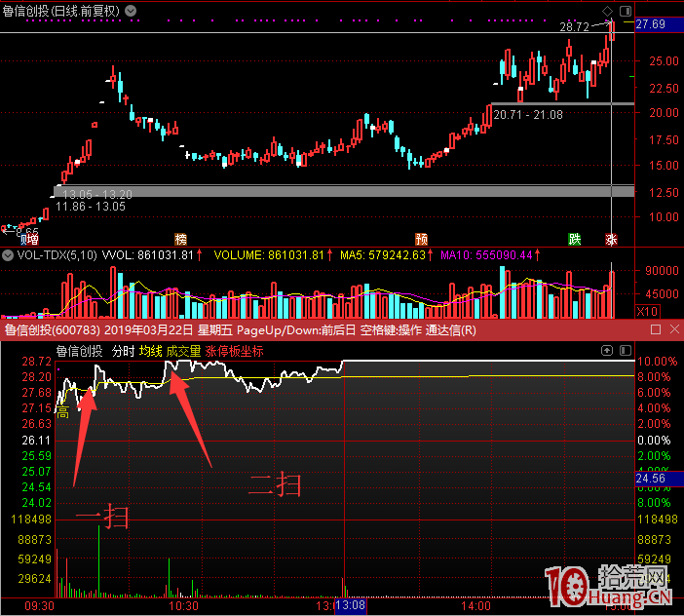Click the 预 event marker below the candles
The width and height of the screenshot is (684, 616).
point(421,239)
